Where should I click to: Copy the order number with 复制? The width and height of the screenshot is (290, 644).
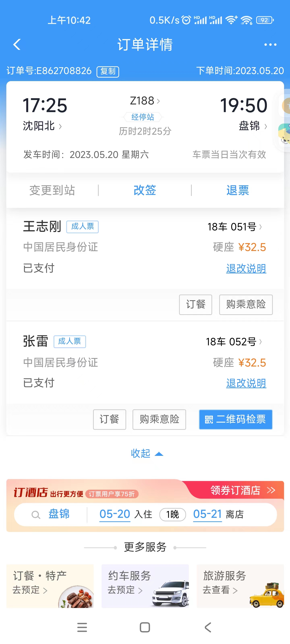point(108,71)
